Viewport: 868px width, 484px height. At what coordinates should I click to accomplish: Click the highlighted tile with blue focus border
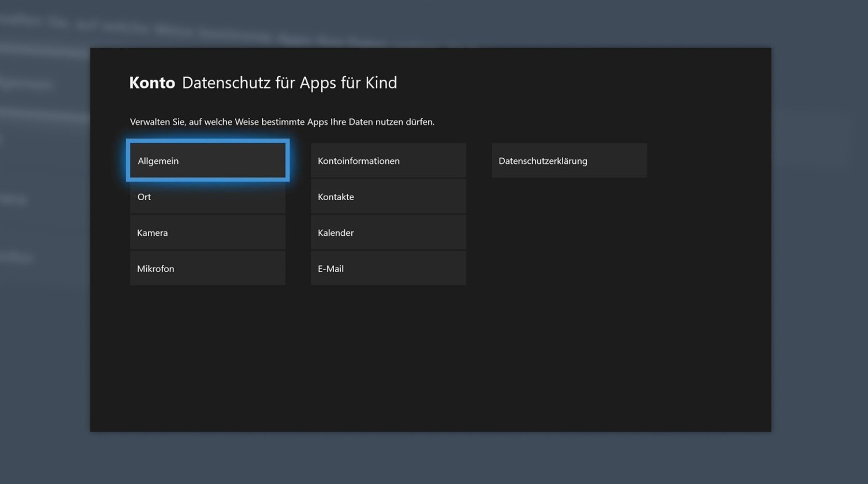pos(207,161)
